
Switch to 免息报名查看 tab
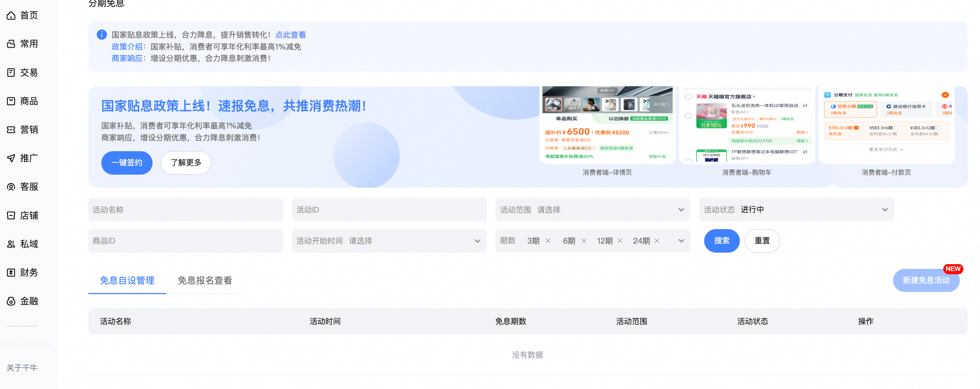(x=205, y=280)
